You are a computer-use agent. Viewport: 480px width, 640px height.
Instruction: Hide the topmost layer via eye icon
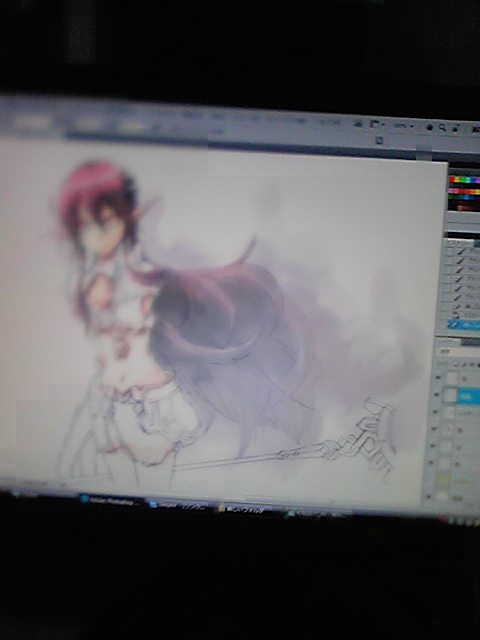coord(438,377)
